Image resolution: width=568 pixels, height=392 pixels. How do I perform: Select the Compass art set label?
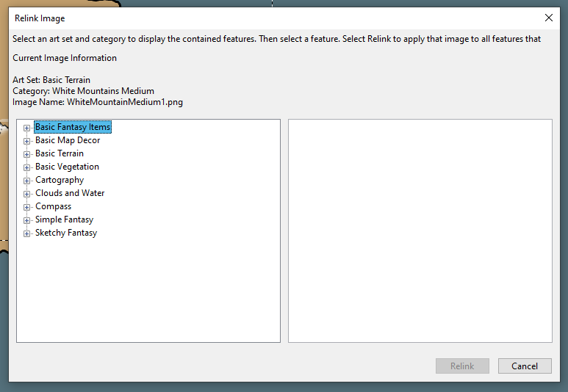click(53, 206)
